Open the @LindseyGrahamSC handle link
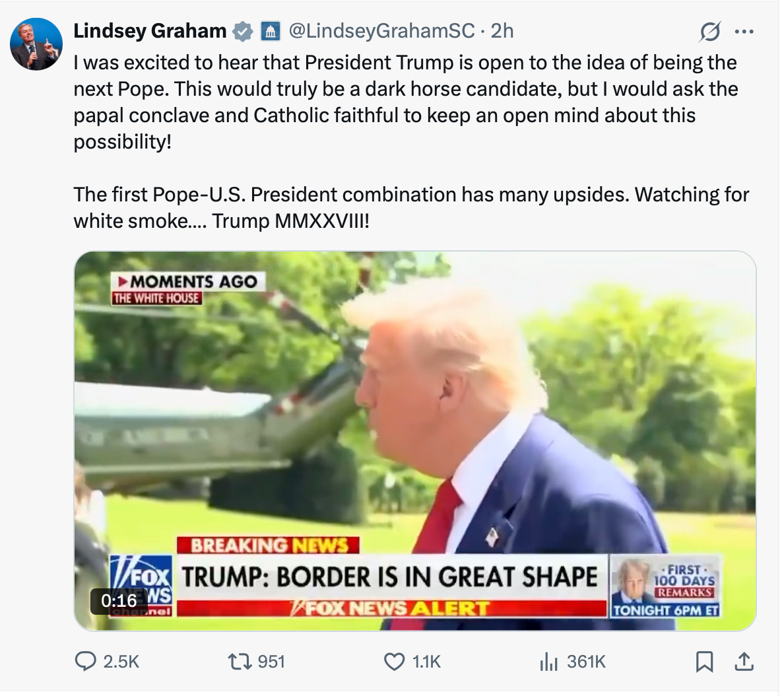The image size is (784, 696). tap(381, 31)
